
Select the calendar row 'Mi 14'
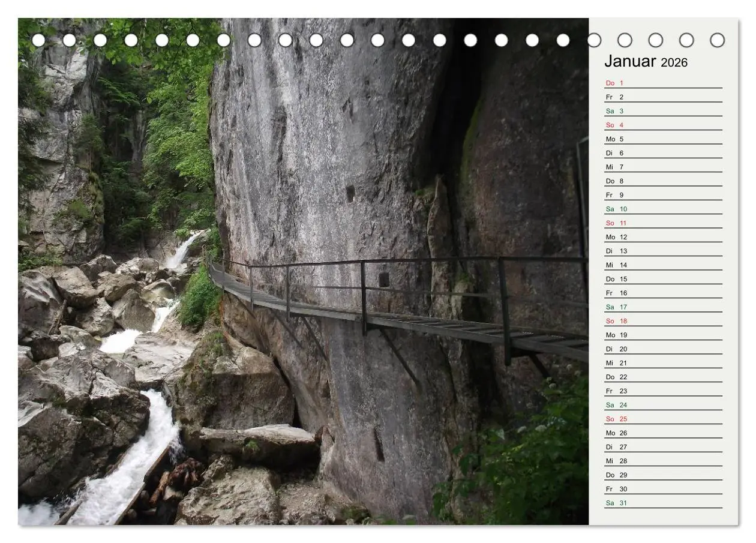[x=663, y=265]
